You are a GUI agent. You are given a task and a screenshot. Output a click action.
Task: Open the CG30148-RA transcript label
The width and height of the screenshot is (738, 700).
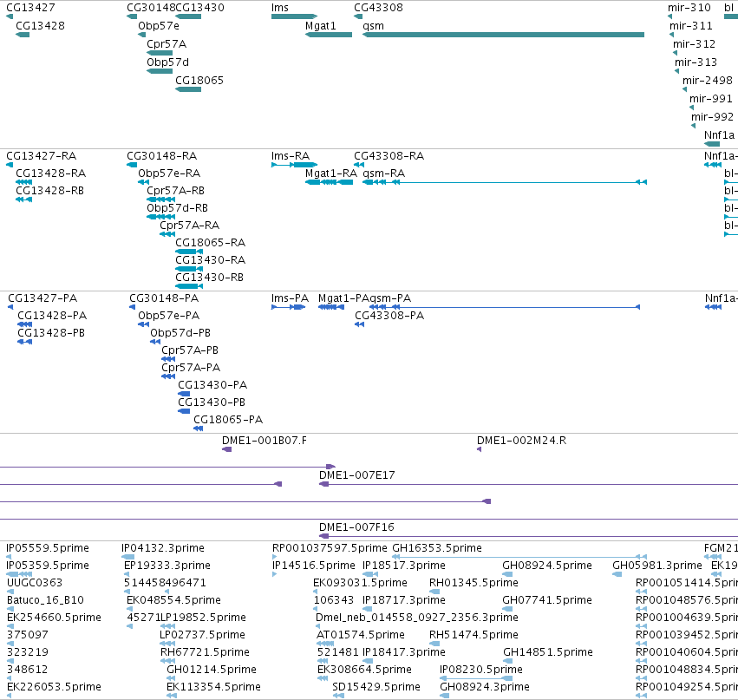(162, 156)
